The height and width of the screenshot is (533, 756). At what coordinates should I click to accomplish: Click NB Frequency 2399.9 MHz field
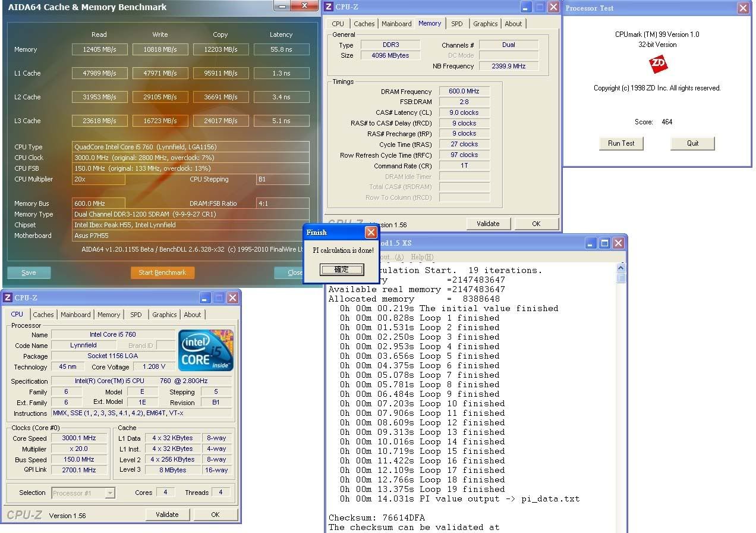pos(509,66)
